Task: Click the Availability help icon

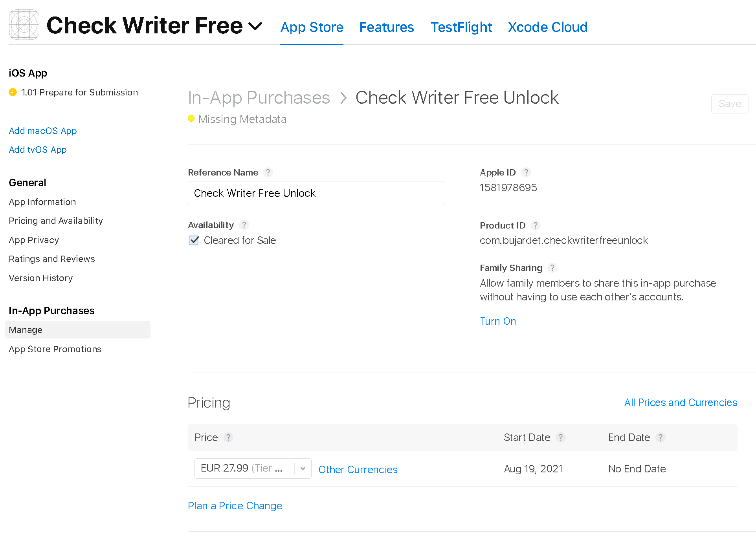Action: tap(244, 225)
